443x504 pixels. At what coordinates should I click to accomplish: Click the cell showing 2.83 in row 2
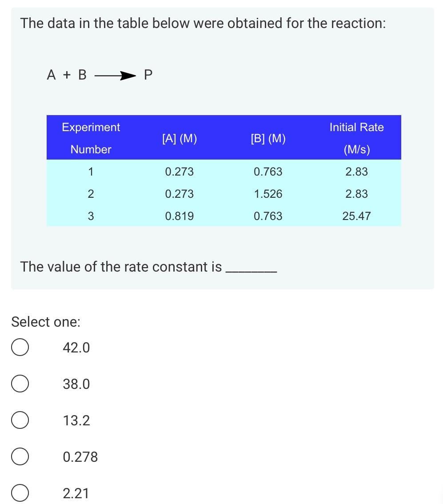coord(357,194)
